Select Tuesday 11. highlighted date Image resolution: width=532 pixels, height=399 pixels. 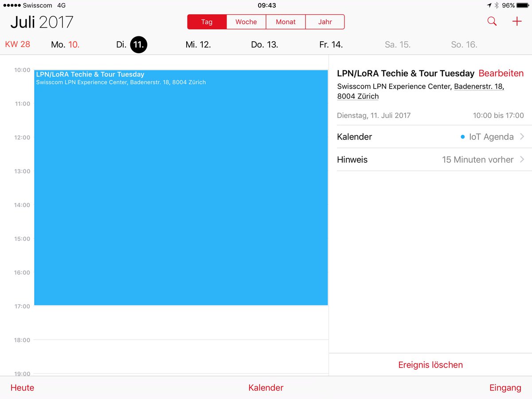click(x=138, y=45)
